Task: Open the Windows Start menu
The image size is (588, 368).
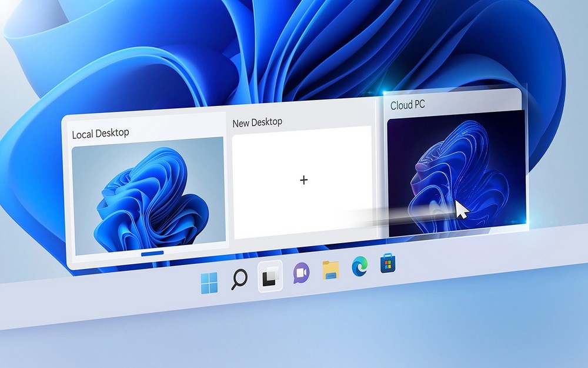Action: 209,283
